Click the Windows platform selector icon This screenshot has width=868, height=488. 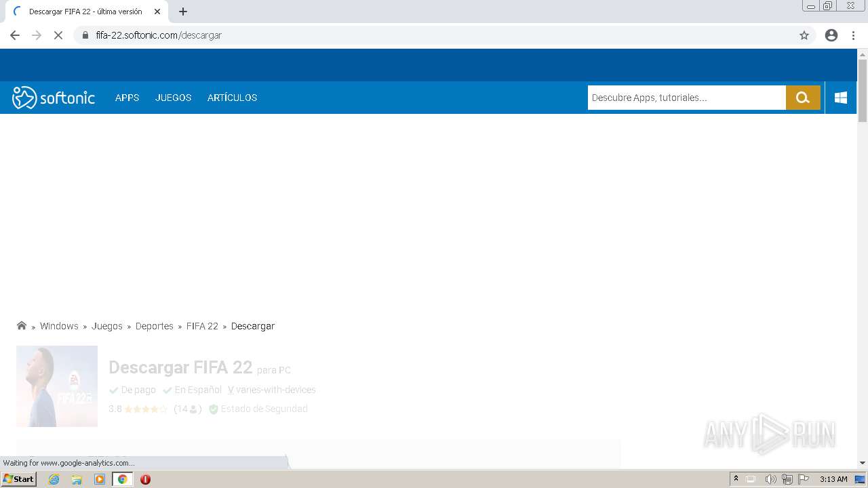[x=841, y=98]
